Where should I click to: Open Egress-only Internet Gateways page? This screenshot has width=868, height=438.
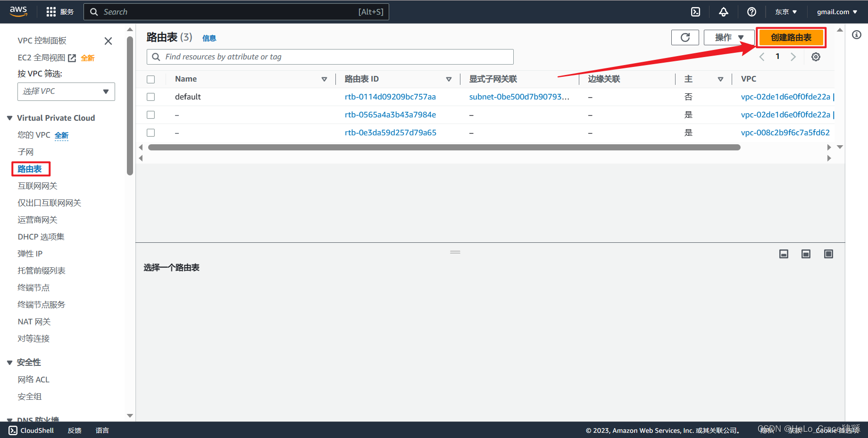pyautogui.click(x=50, y=203)
